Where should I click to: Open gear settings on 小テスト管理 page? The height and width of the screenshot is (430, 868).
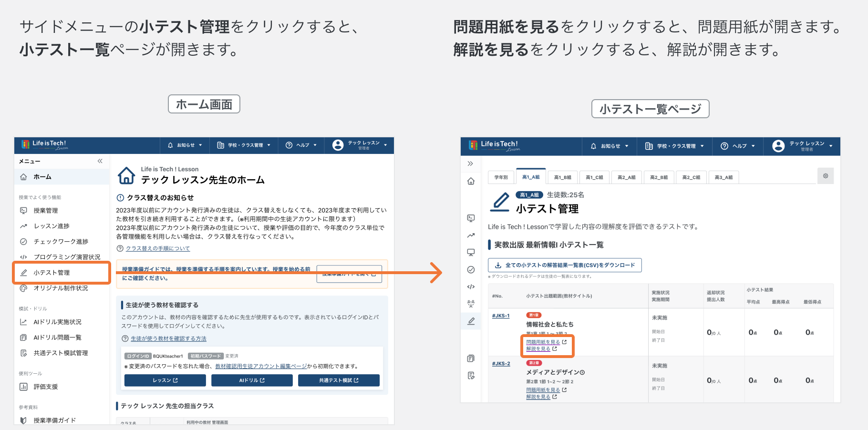826,176
